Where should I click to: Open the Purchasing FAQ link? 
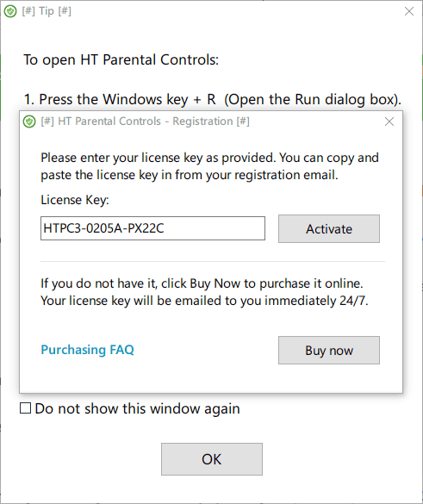point(87,350)
